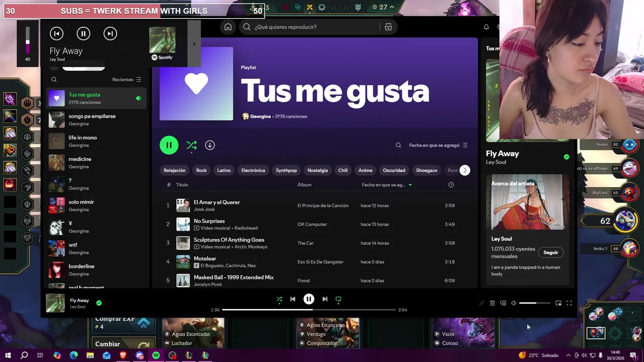Skip to next track in bottom player
Screen dimensions: 644x362
[x=325, y=299]
